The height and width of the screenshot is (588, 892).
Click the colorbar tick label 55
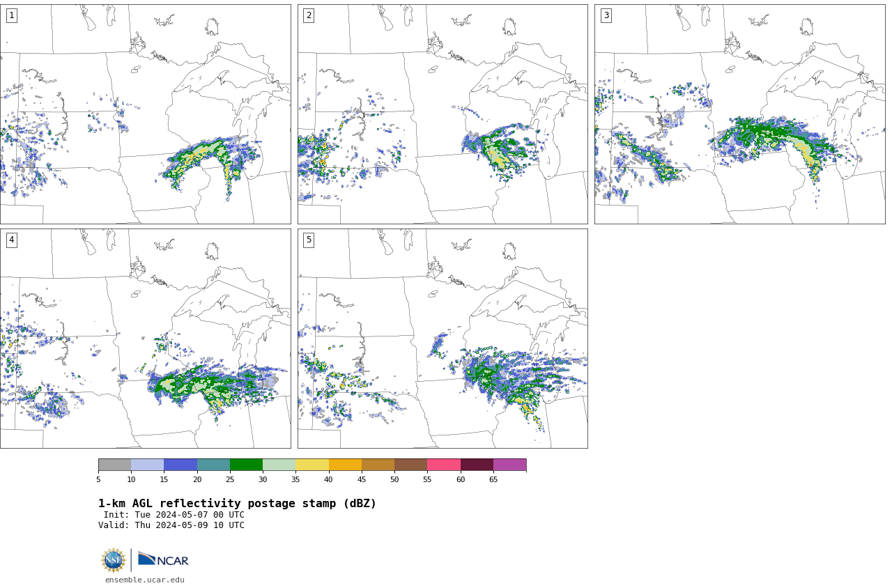tap(427, 479)
